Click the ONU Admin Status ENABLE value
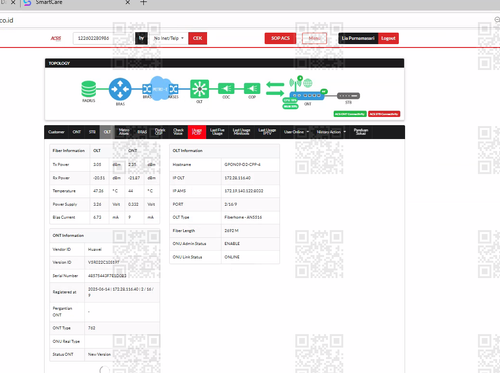Image resolution: width=500 pixels, height=373 pixels. pyautogui.click(x=232, y=244)
